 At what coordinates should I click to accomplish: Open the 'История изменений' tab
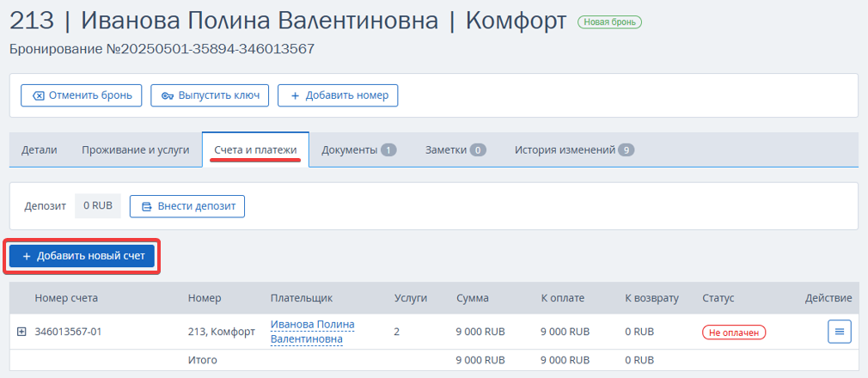point(575,150)
